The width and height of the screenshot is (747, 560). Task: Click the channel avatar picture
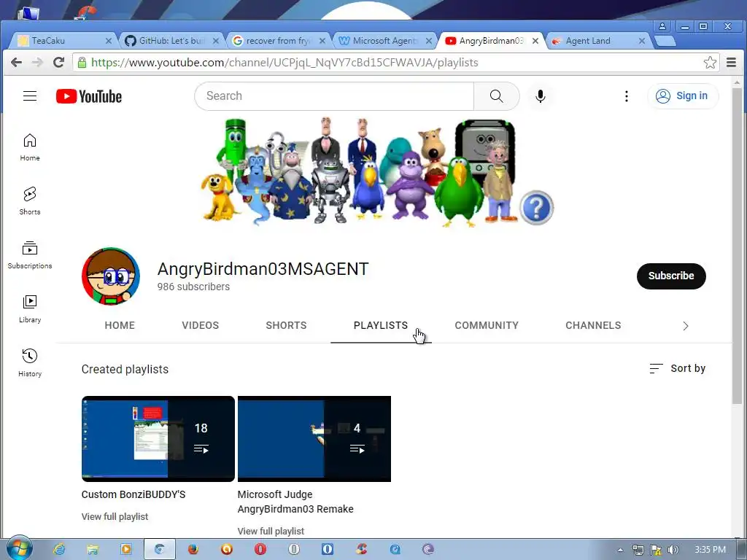111,276
